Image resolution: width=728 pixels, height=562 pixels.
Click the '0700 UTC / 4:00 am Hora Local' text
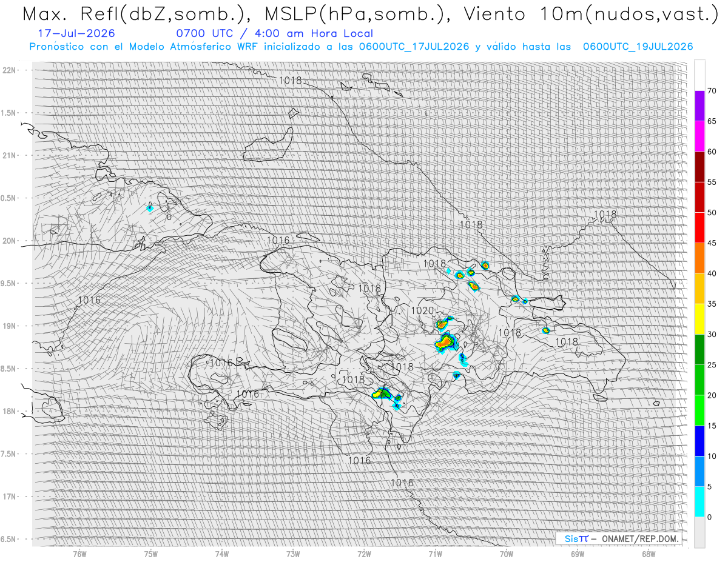coord(274,33)
